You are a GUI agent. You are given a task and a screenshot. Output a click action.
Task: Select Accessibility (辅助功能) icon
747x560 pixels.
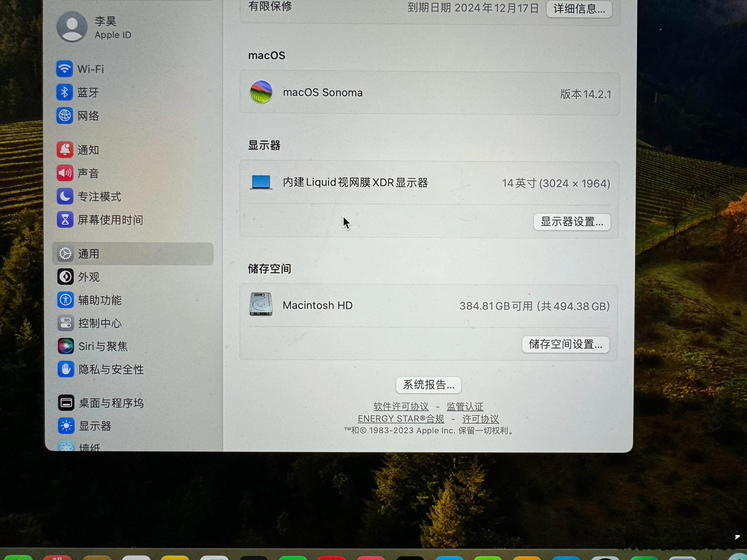[x=66, y=300]
